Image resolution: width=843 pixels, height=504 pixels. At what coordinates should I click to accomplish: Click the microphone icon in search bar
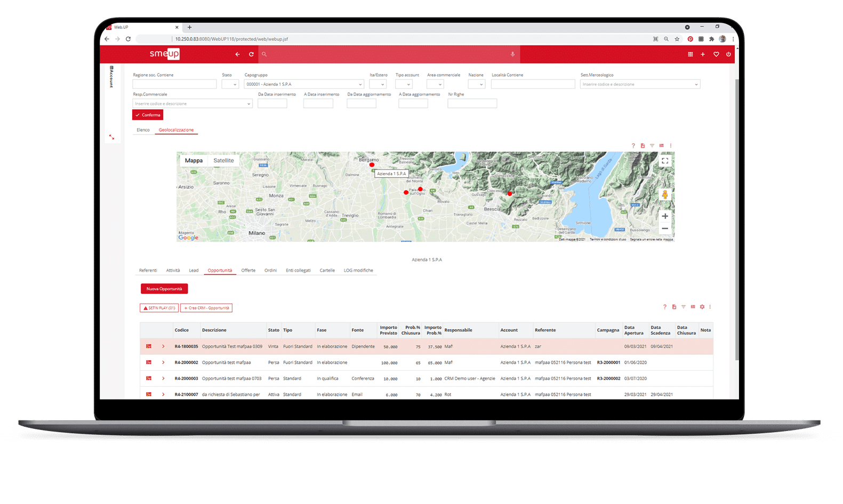[512, 54]
